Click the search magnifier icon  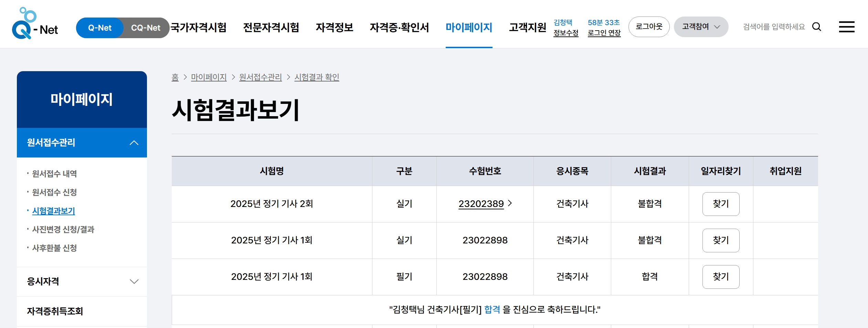(x=816, y=27)
